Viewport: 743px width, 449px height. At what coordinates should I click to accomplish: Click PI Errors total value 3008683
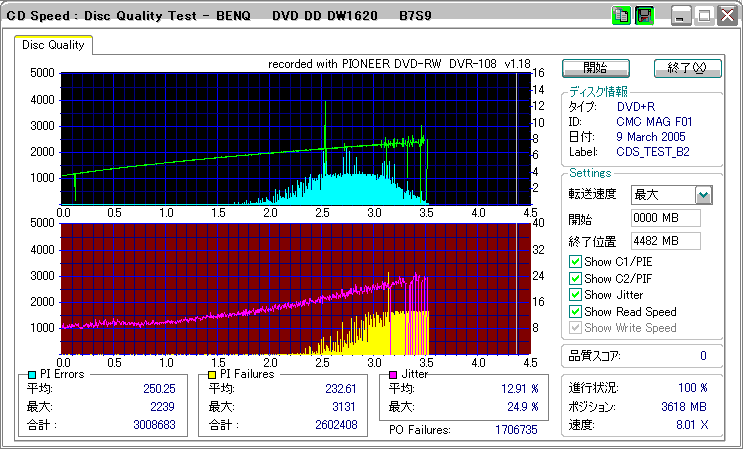pyautogui.click(x=154, y=425)
